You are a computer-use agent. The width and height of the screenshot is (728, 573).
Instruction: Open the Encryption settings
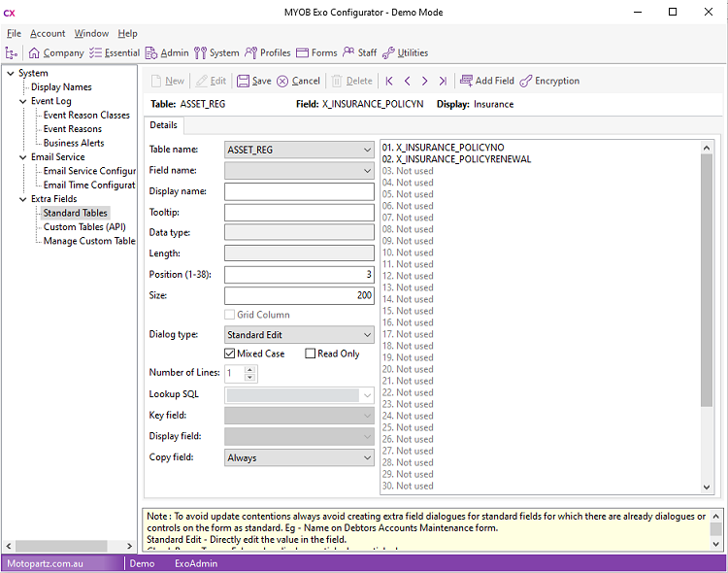pyautogui.click(x=549, y=81)
